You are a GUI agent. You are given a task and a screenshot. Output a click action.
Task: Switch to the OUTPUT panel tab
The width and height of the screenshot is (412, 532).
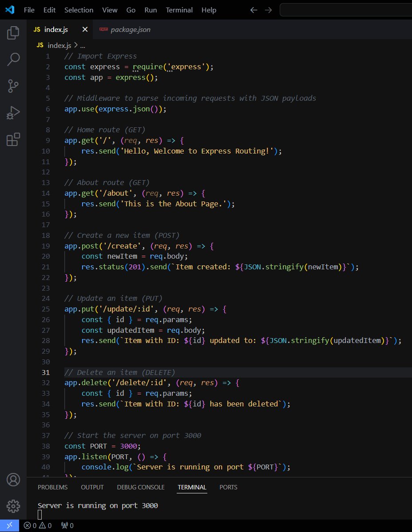tap(92, 487)
